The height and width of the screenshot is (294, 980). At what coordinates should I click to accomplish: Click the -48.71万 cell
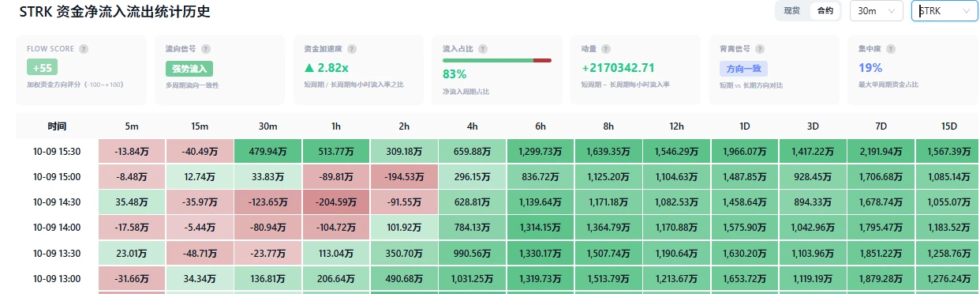coord(200,253)
